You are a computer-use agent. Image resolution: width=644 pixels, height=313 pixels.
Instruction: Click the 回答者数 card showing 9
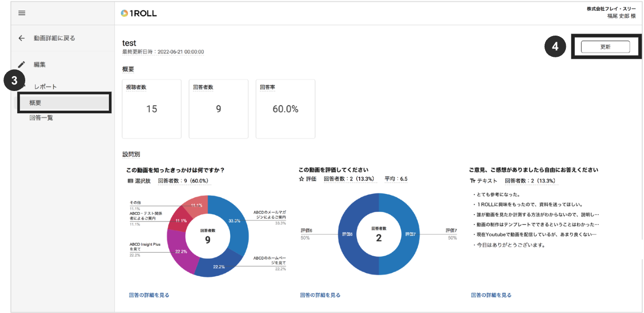(x=218, y=109)
